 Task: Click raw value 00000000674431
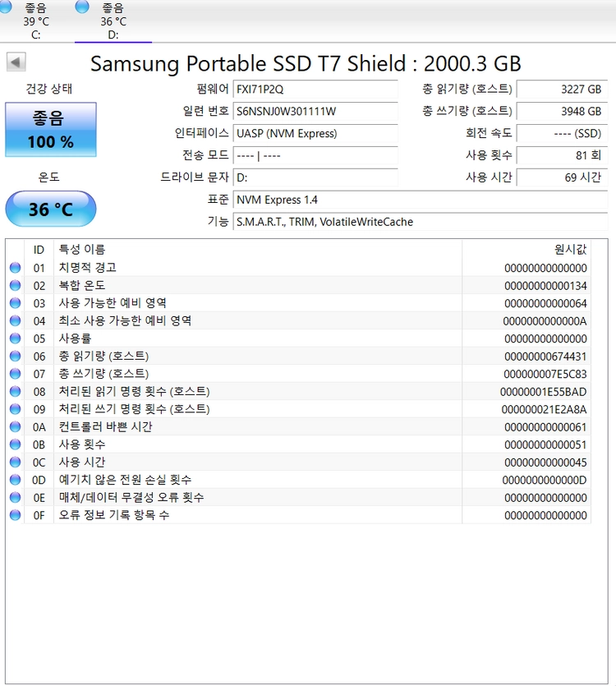pyautogui.click(x=545, y=357)
